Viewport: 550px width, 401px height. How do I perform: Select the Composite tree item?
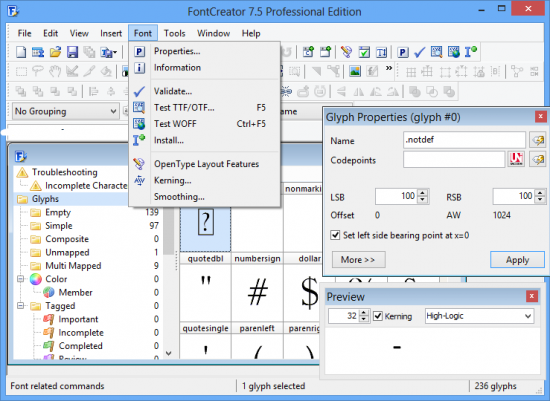pos(67,239)
